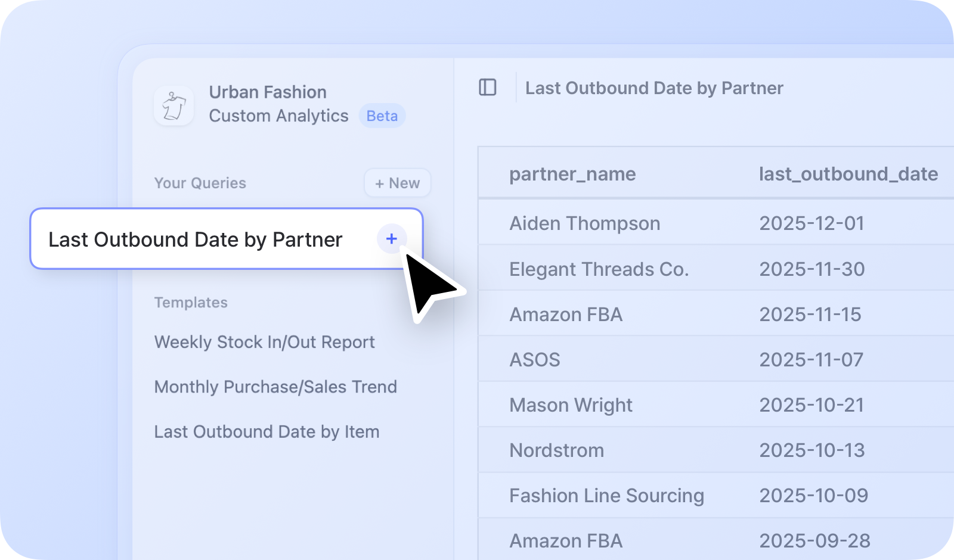Click the page title Last Outbound Date by Partner
This screenshot has width=954, height=560.
click(654, 88)
